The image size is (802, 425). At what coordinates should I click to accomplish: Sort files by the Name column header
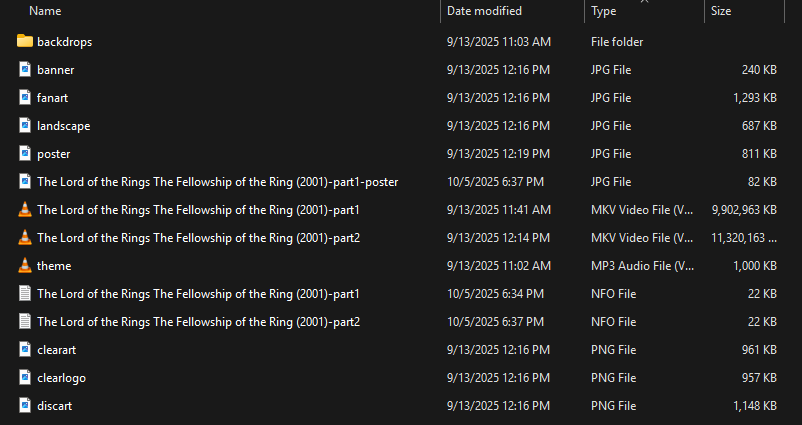click(46, 11)
